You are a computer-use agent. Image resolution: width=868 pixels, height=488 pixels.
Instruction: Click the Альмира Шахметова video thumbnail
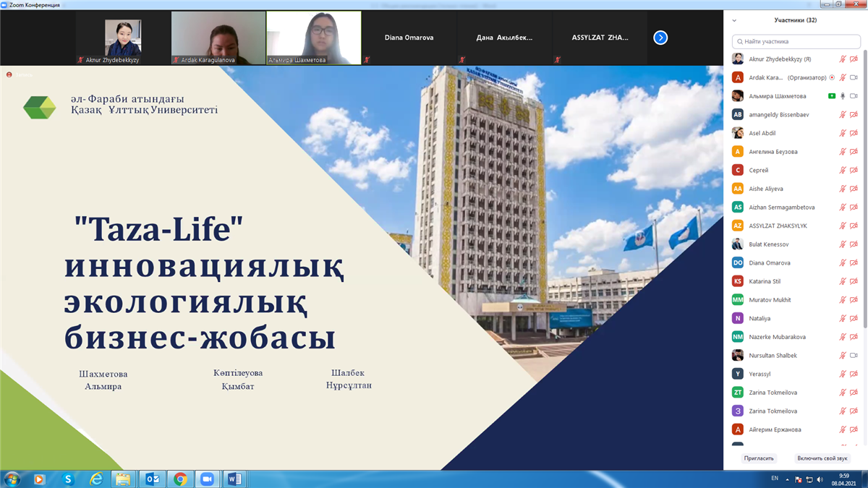point(314,38)
